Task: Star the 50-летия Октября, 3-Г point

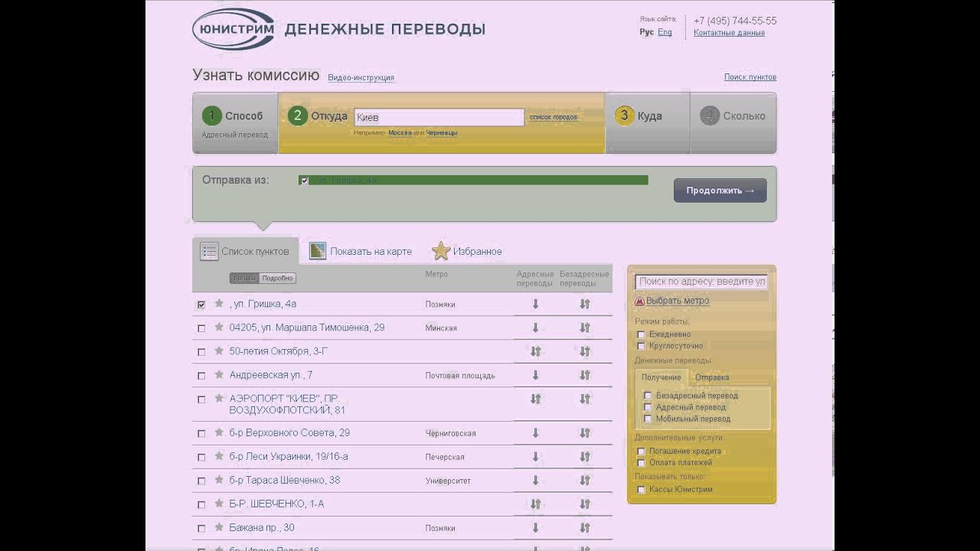Action: [219, 351]
